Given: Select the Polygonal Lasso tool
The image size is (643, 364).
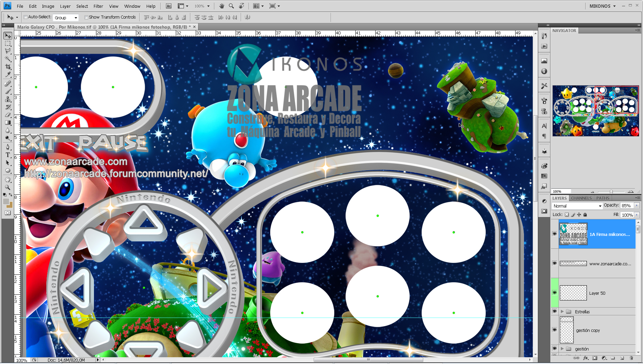Looking at the screenshot, I should click(8, 51).
